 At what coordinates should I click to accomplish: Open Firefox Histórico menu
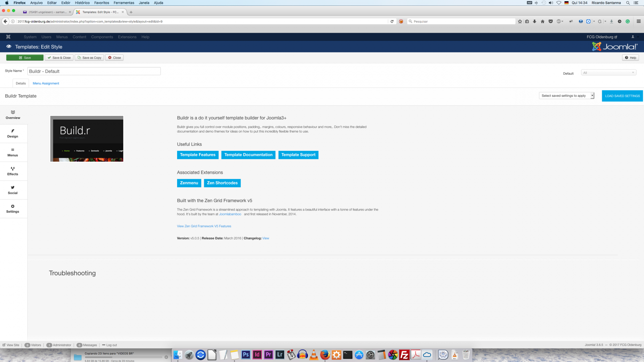[82, 3]
